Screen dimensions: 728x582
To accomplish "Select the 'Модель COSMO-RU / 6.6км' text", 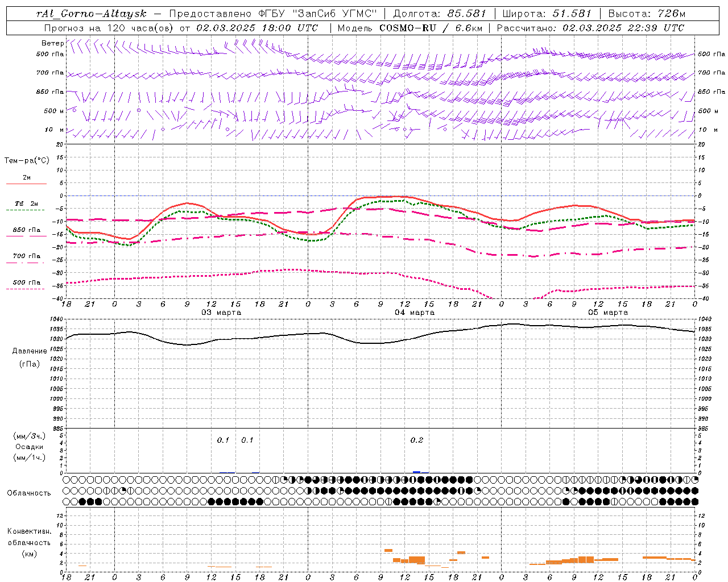I will pyautogui.click(x=409, y=28).
